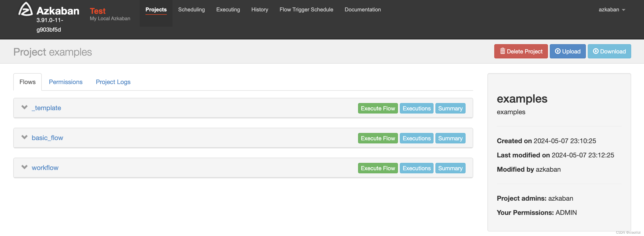Open the Documentation link
This screenshot has width=644, height=236.
point(363,10)
